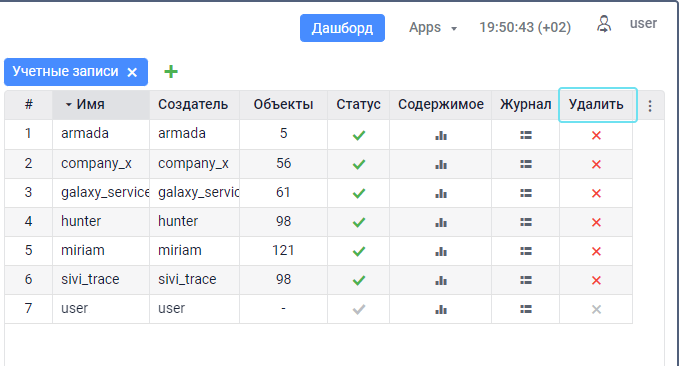Toggle gray status checkmark for user row

(359, 309)
